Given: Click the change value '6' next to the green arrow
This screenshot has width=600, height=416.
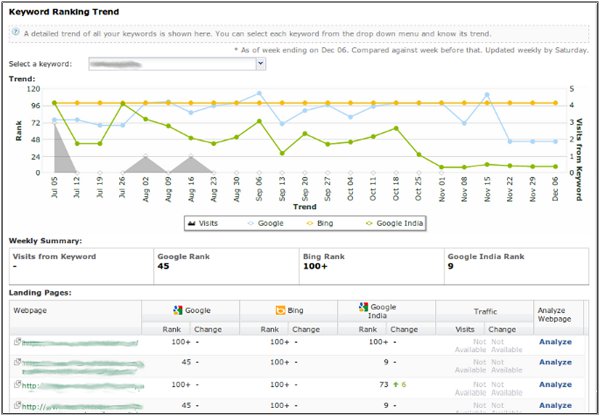Looking at the screenshot, I should click(403, 385).
